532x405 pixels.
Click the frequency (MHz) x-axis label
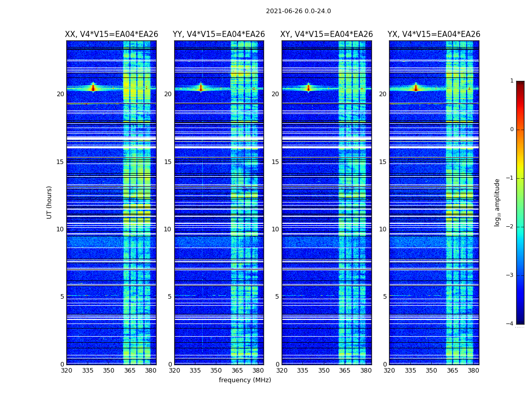[x=245, y=380]
